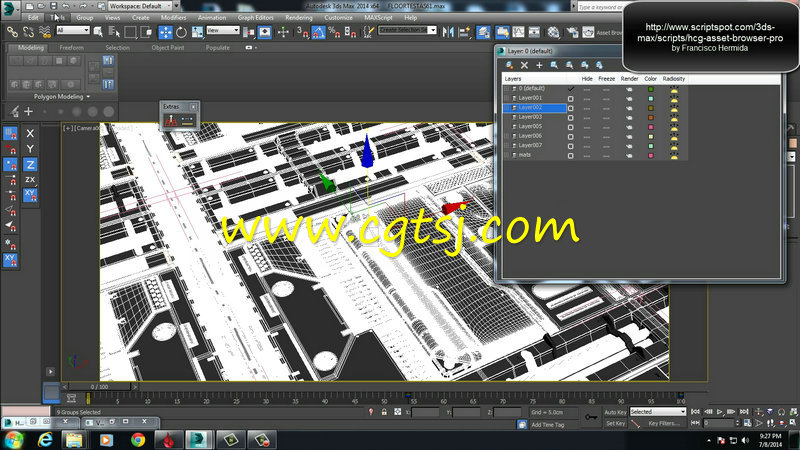Check the current layer box for Layer006
Screen dimensions: 800x450
coord(570,137)
